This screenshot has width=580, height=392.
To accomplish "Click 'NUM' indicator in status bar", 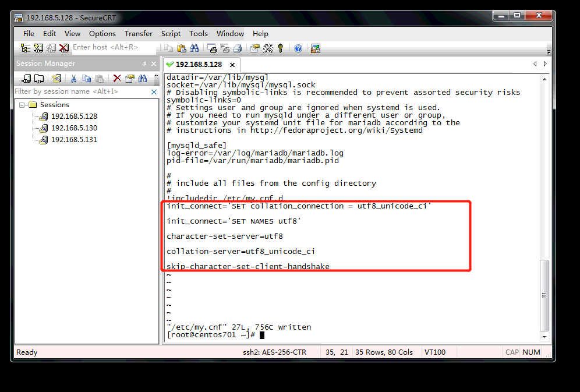I will point(531,352).
